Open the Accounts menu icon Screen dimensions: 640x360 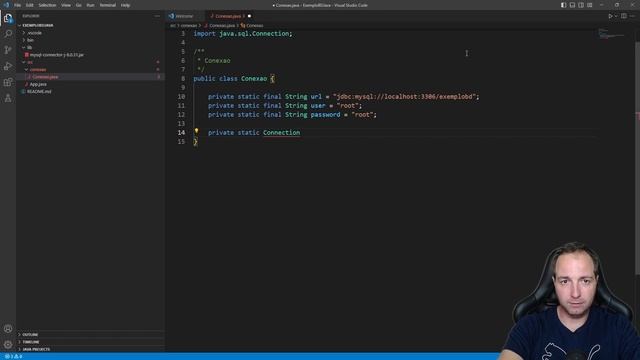(x=8, y=329)
